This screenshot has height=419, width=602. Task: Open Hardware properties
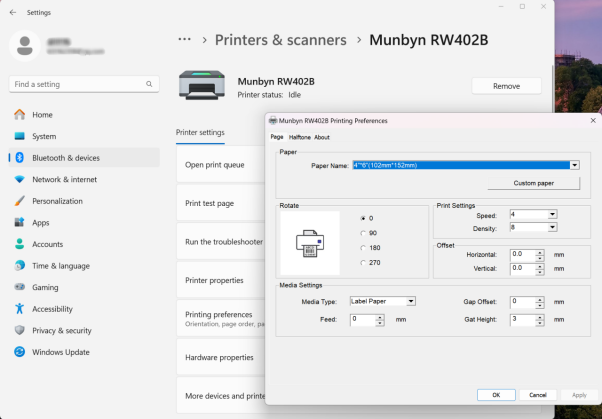(221, 357)
